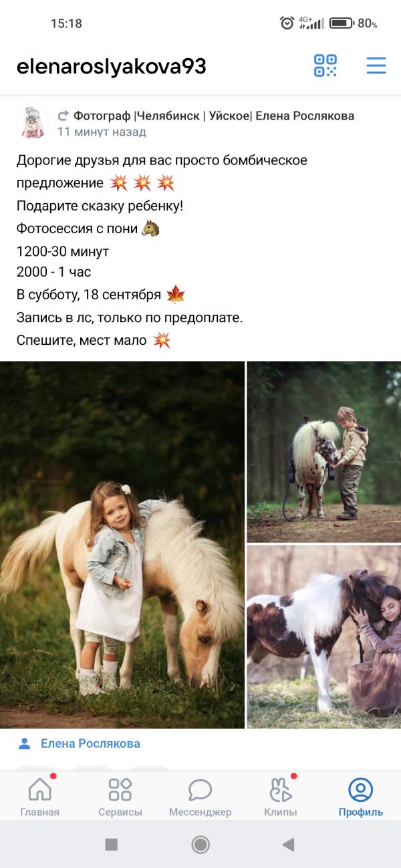Tap the Android recent apps square button

[112, 845]
